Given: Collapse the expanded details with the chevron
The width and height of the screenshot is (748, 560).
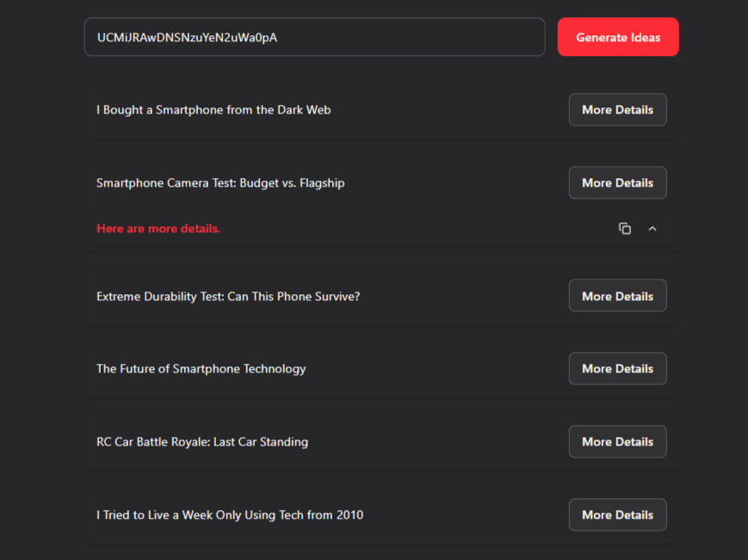Looking at the screenshot, I should coord(652,229).
